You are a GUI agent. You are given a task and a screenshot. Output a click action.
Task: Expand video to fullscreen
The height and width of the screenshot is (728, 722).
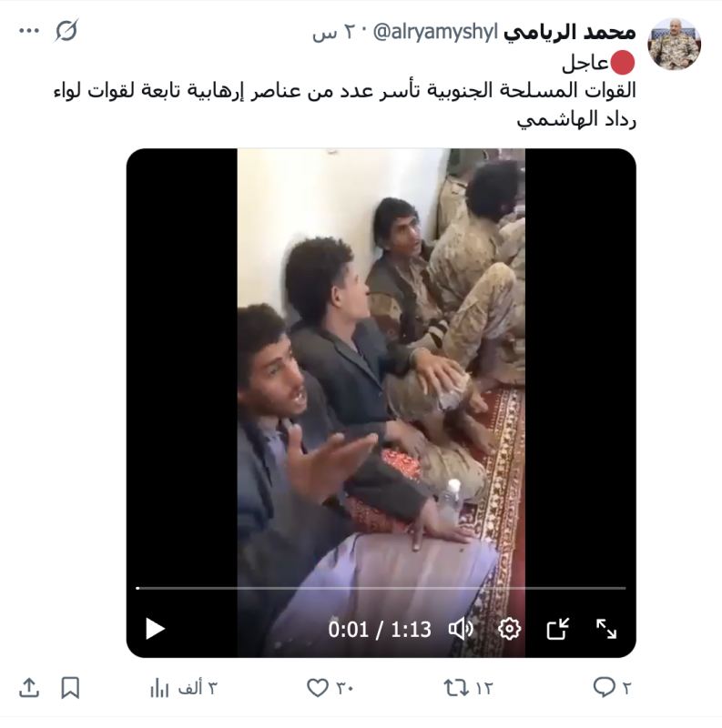point(606,629)
